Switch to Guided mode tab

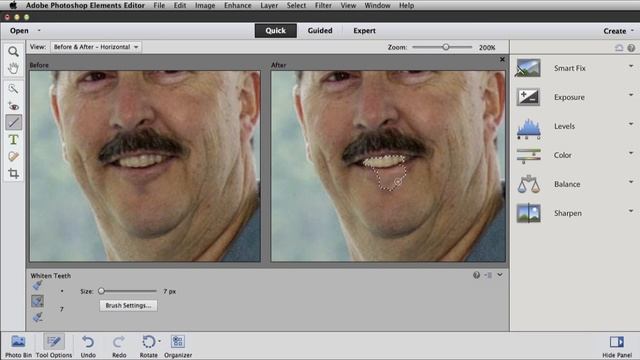pyautogui.click(x=320, y=31)
